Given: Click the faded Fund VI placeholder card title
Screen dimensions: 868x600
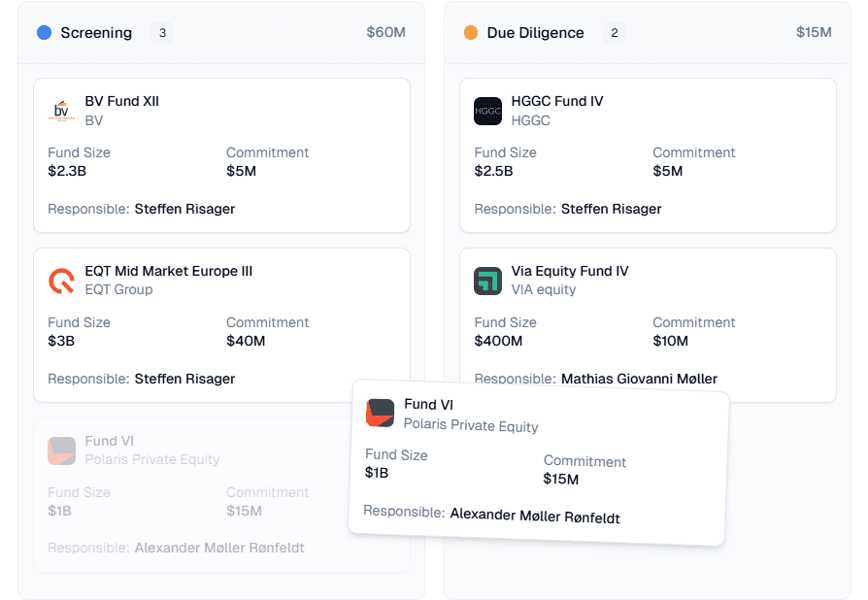Looking at the screenshot, I should 109,441.
